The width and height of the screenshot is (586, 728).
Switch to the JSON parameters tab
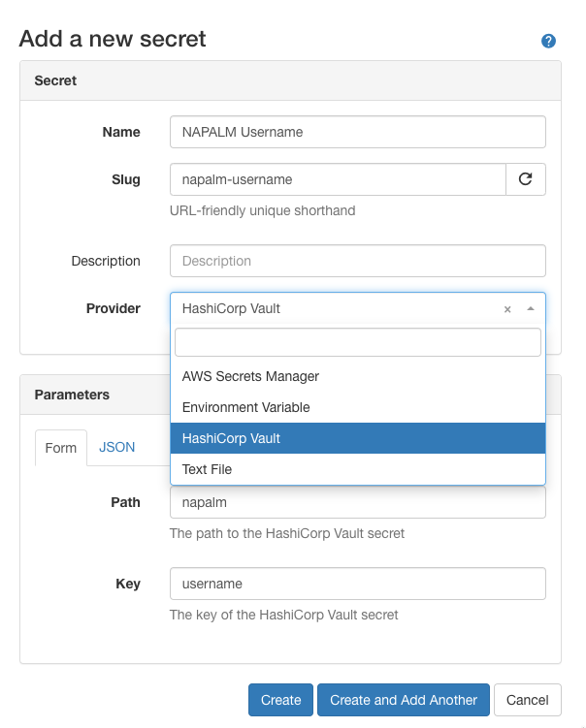click(x=116, y=447)
